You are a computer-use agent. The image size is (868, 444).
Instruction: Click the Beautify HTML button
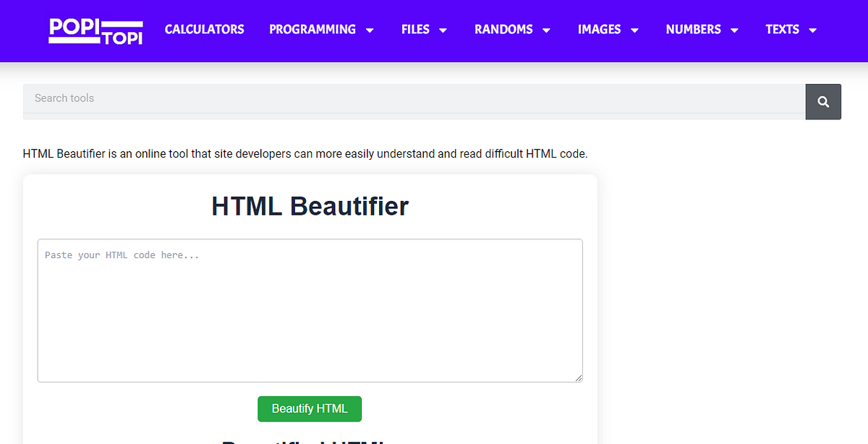tap(310, 409)
